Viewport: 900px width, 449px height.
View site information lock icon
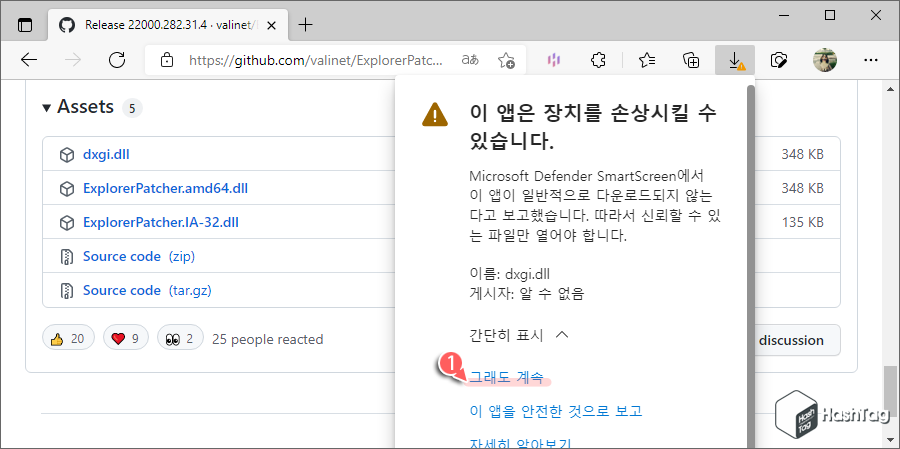[166, 60]
